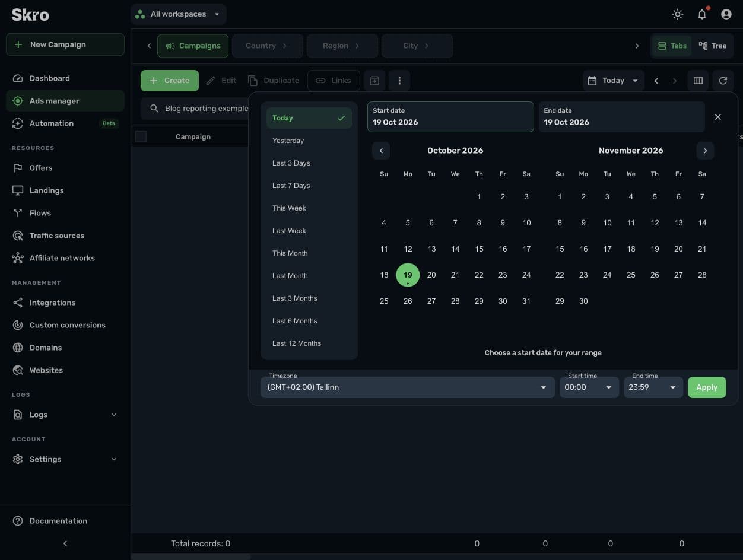Go to previous date period

pos(656,81)
